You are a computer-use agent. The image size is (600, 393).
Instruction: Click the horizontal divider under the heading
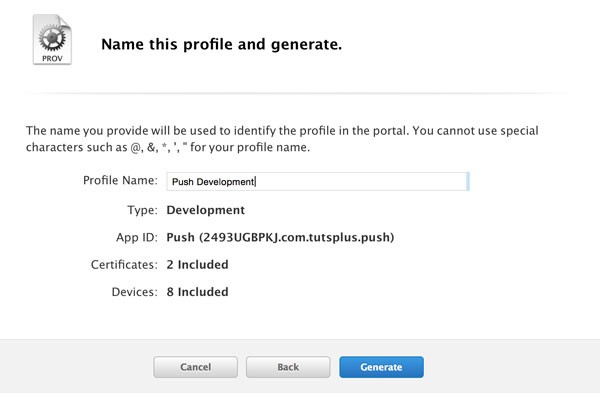[x=295, y=93]
